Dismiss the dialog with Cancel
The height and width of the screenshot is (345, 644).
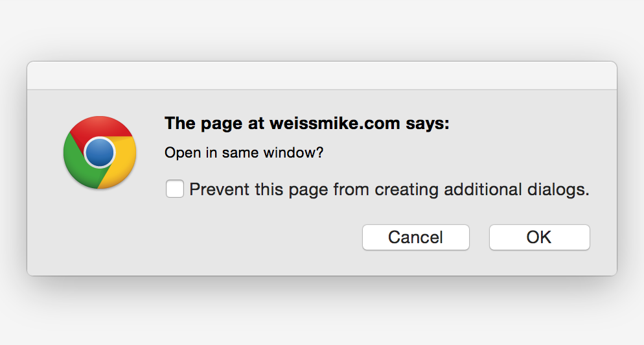(x=415, y=237)
